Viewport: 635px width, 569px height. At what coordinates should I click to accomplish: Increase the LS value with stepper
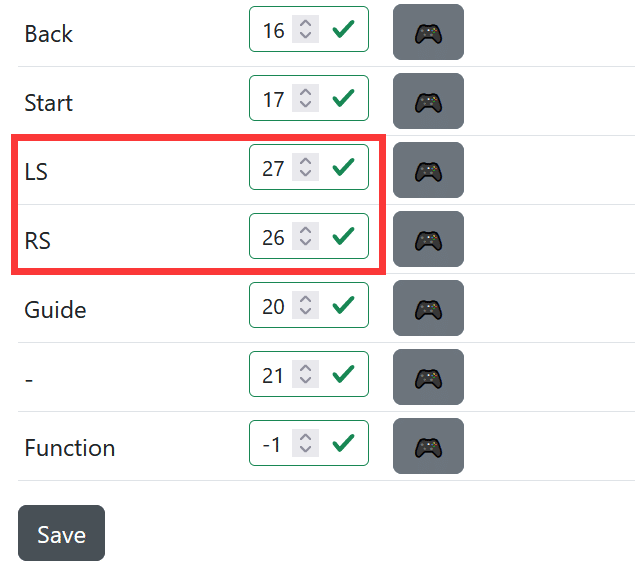pyautogui.click(x=306, y=162)
